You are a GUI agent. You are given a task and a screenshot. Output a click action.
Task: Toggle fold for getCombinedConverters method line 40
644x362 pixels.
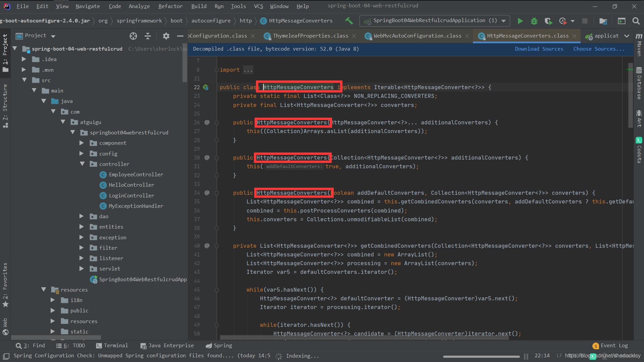click(217, 246)
